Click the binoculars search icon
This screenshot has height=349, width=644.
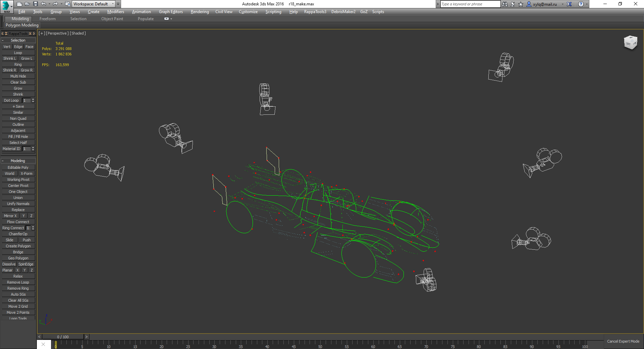[505, 4]
